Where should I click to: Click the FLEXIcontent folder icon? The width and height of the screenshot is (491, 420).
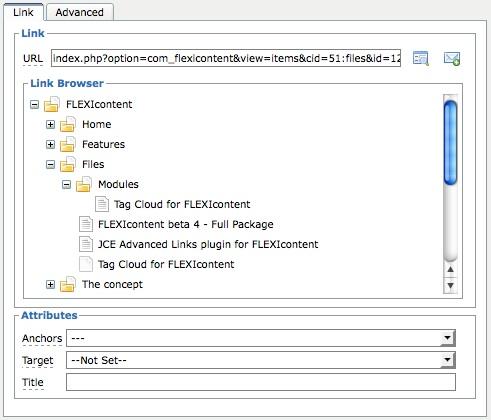(x=52, y=104)
